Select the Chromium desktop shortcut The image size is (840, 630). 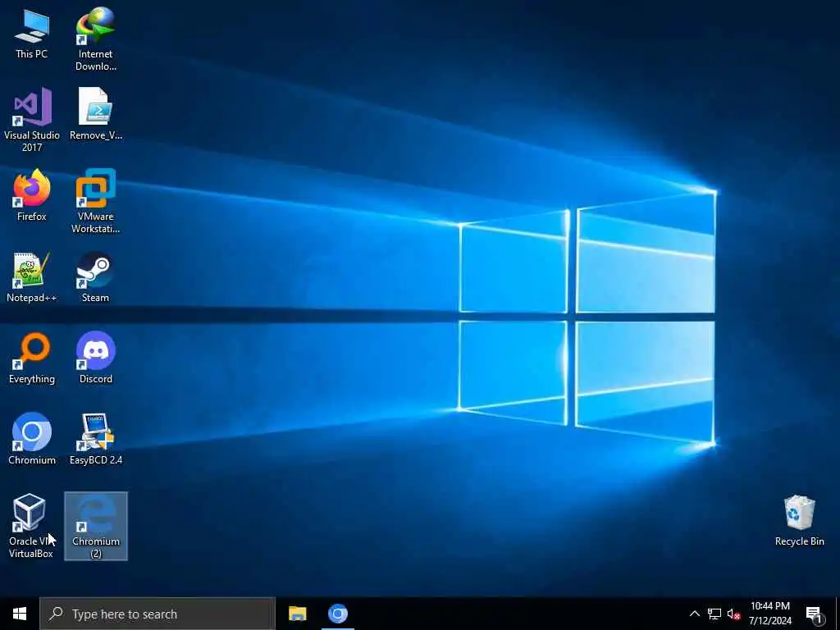point(32,439)
